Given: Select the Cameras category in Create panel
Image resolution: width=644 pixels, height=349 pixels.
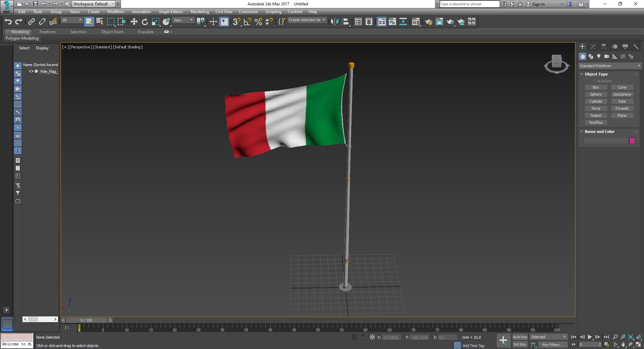Looking at the screenshot, I should point(607,56).
